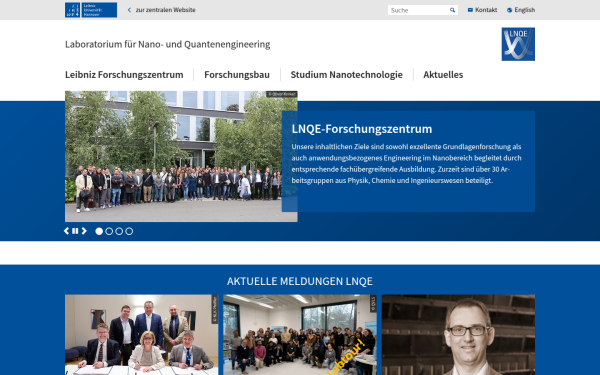The height and width of the screenshot is (375, 600).
Task: Click the Leibniz Universität Hannover logo
Action: tap(91, 10)
